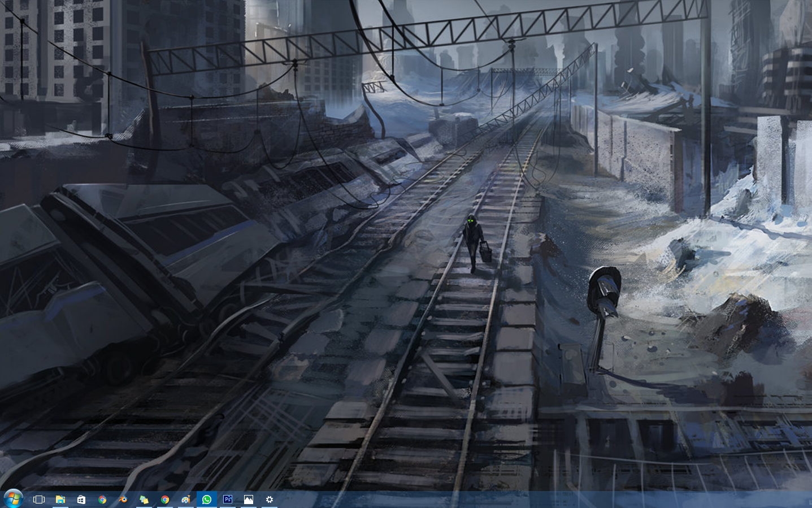
Task: Click the empty taskbar area right of Settings
Action: (509, 500)
